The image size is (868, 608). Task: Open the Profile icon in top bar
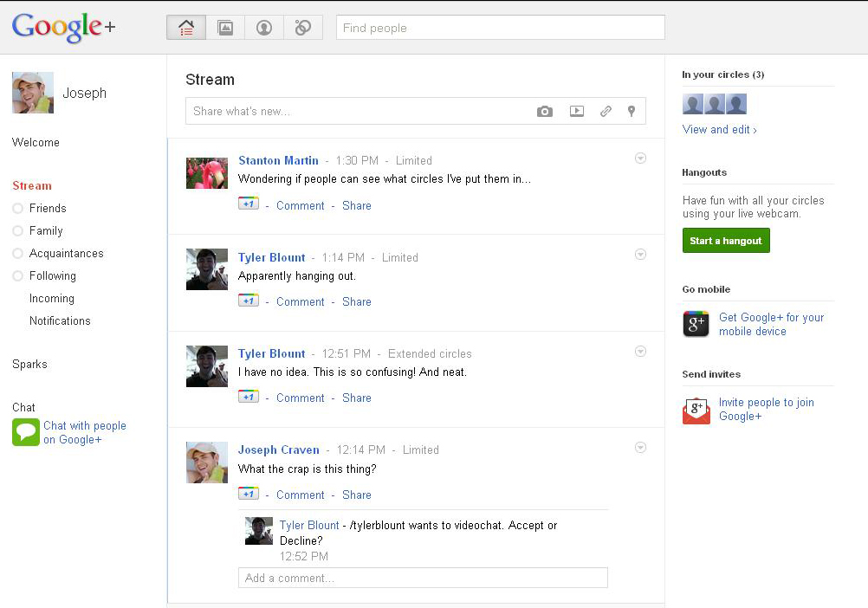pyautogui.click(x=264, y=28)
